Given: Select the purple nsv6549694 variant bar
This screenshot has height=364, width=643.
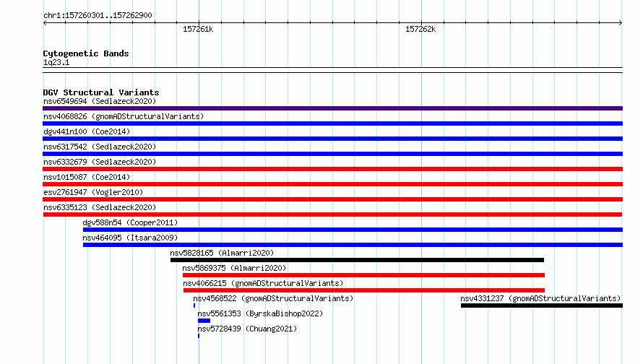Looking at the screenshot, I should pos(332,108).
